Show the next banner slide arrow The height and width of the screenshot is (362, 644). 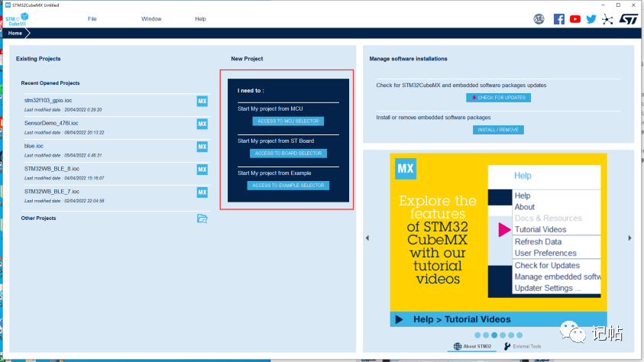(629, 238)
